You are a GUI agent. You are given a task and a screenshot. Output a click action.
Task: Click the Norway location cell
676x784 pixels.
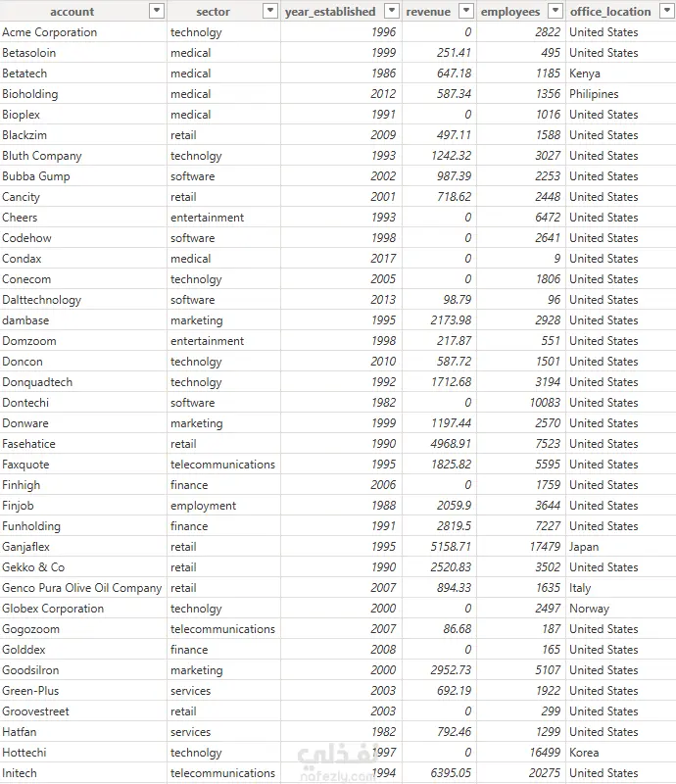tap(620, 609)
